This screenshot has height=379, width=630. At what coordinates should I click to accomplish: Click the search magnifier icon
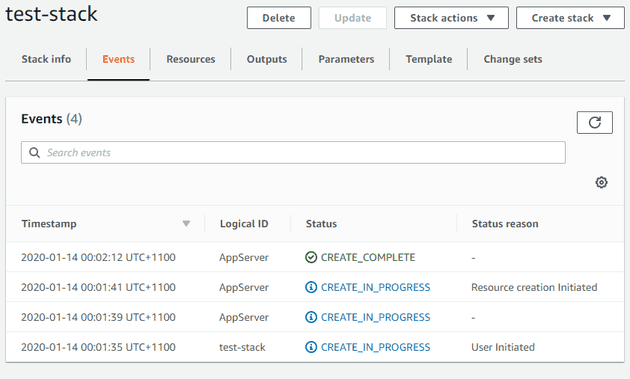[x=35, y=153]
